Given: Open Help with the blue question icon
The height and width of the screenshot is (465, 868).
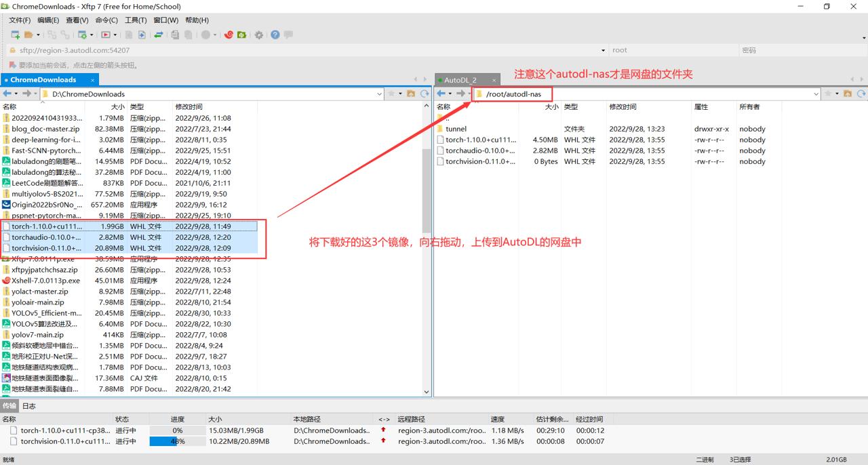Looking at the screenshot, I should point(275,35).
